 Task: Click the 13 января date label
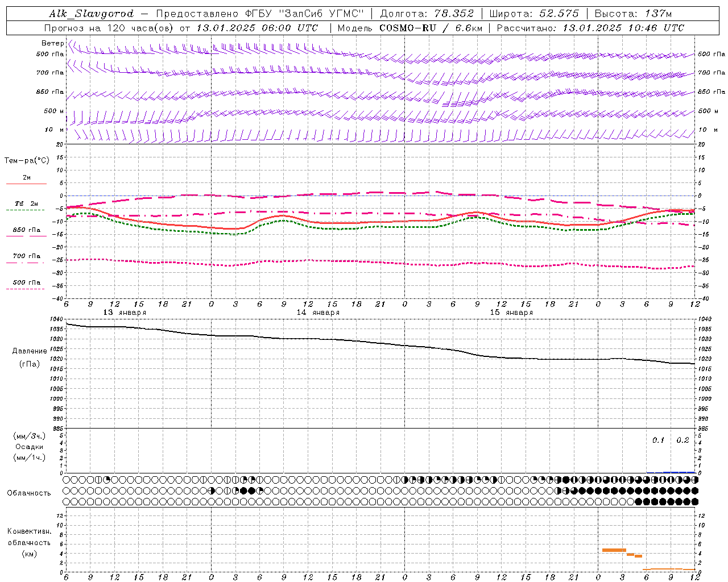tap(125, 313)
